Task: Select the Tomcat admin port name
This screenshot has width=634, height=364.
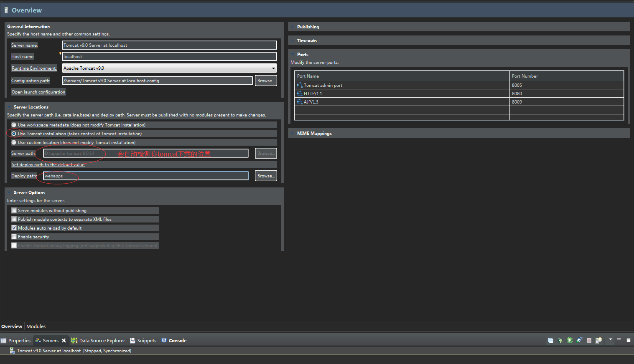Action: pyautogui.click(x=323, y=85)
